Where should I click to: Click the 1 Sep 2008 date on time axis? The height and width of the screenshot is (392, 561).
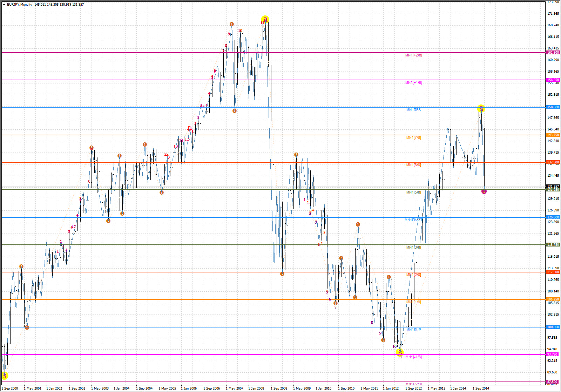[279, 388]
